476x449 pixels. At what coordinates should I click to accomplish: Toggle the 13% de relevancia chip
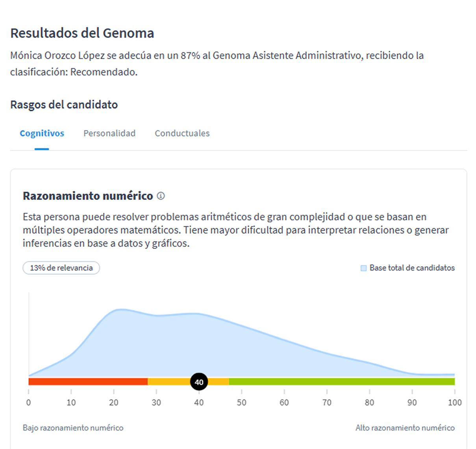(x=61, y=268)
